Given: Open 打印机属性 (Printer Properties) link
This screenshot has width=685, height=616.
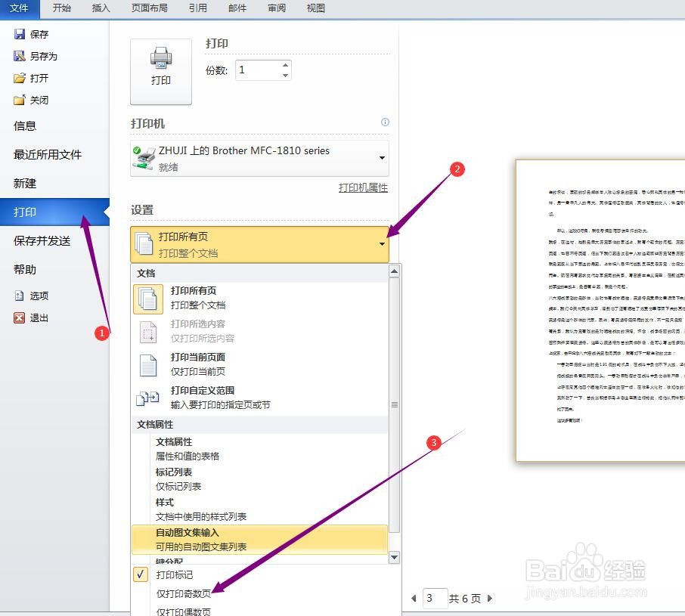Looking at the screenshot, I should click(x=363, y=187).
